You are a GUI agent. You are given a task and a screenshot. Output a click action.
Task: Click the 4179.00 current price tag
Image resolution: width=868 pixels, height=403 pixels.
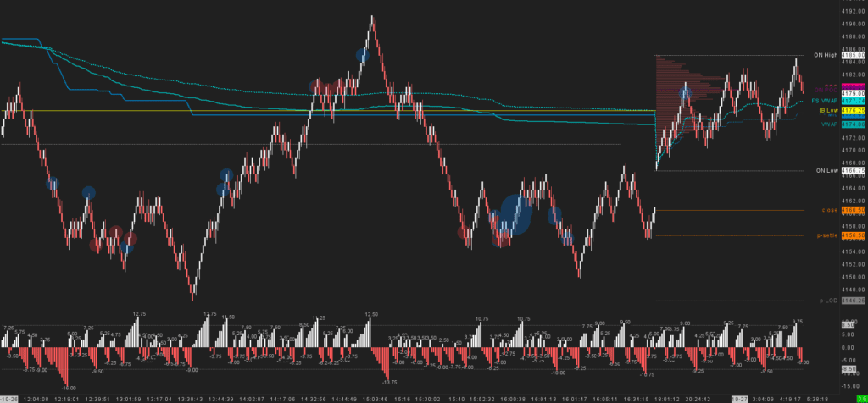(x=853, y=94)
